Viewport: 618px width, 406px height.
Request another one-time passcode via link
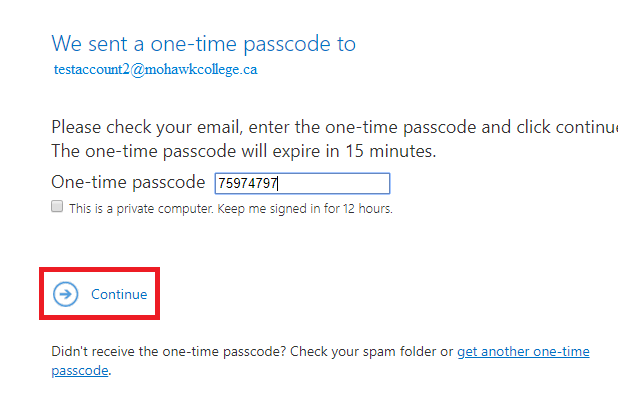point(523,352)
